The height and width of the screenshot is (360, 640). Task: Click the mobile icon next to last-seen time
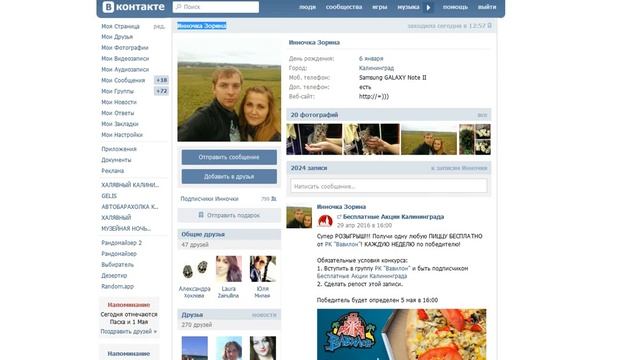tap(489, 26)
